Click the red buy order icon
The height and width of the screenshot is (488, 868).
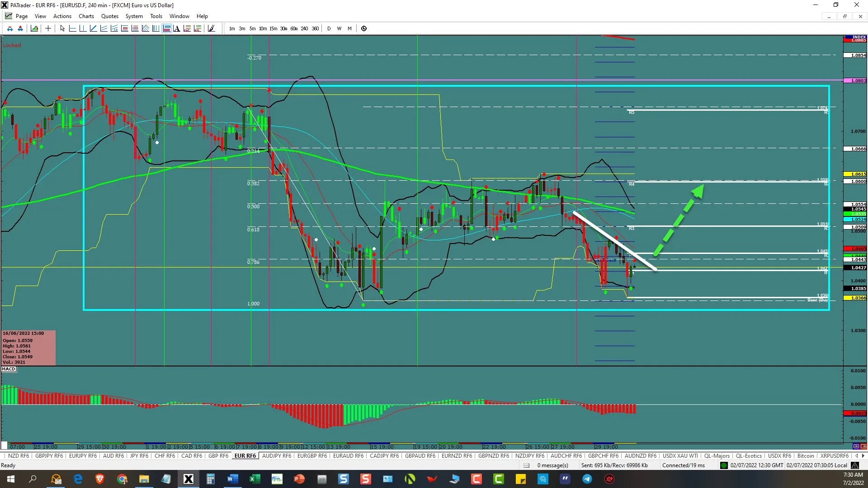pyautogui.click(x=20, y=28)
